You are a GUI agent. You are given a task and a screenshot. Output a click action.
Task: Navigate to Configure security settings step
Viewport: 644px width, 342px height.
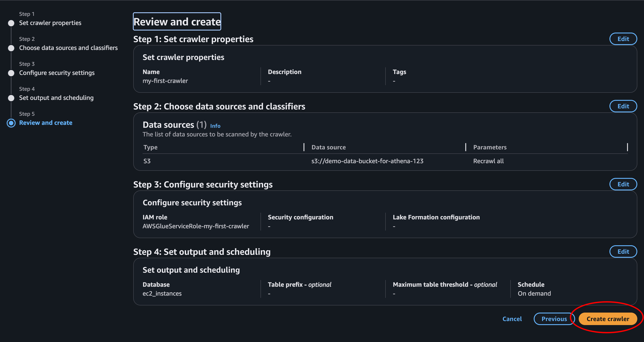(57, 73)
